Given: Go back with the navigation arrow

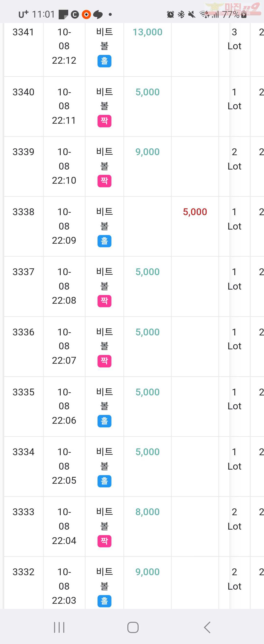Looking at the screenshot, I should click(x=207, y=627).
